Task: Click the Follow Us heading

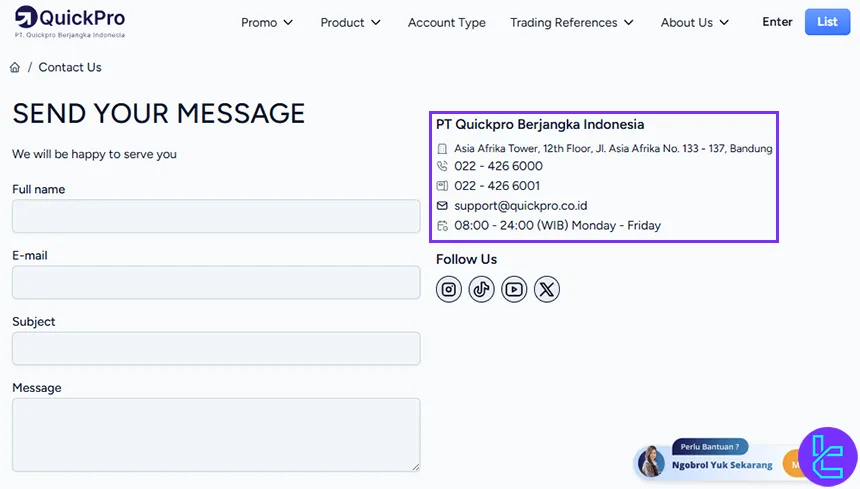Action: pos(466,259)
